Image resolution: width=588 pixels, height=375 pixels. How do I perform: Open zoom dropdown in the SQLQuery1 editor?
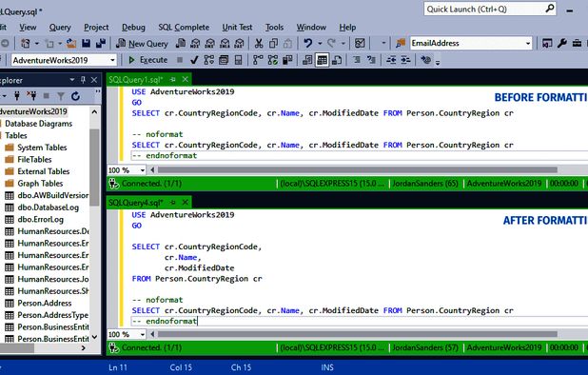143,170
